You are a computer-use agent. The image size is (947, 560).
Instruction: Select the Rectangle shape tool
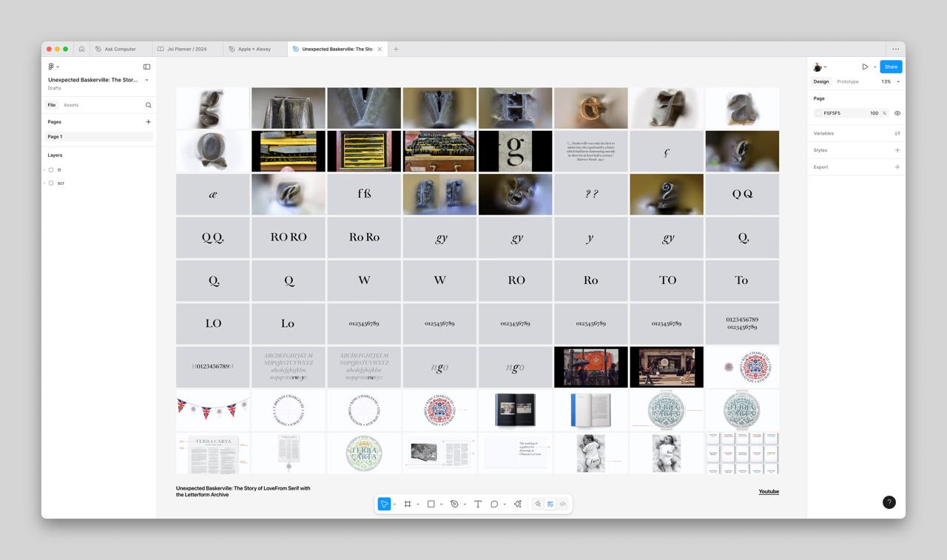click(431, 504)
